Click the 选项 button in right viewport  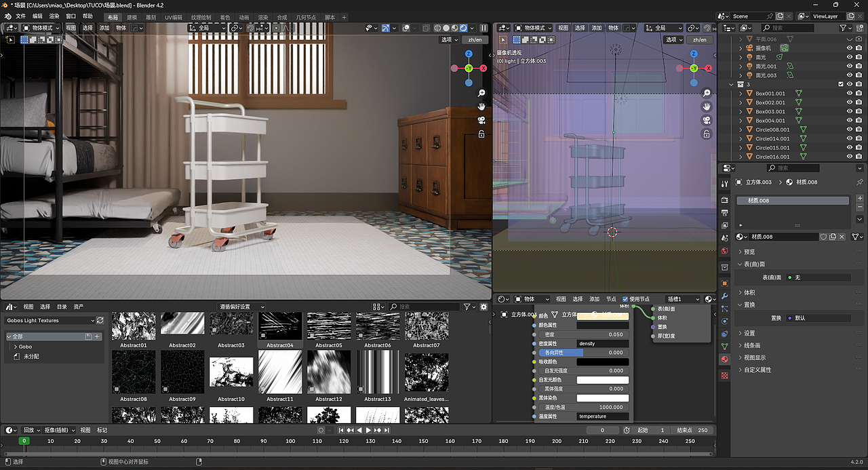[x=673, y=39]
